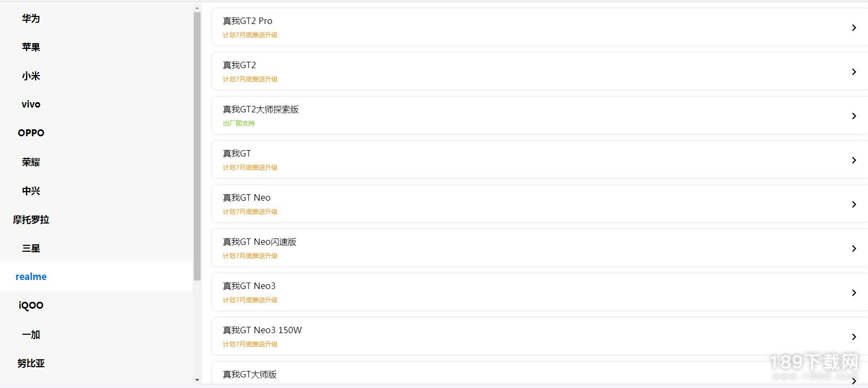Choose 小米 from the brand list

tap(31, 76)
